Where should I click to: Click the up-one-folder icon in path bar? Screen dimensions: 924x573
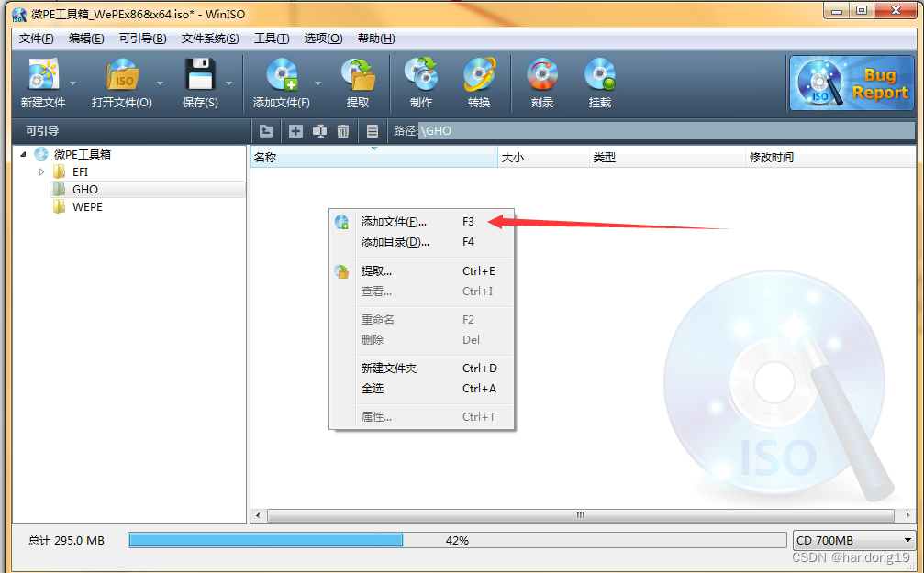click(x=266, y=131)
